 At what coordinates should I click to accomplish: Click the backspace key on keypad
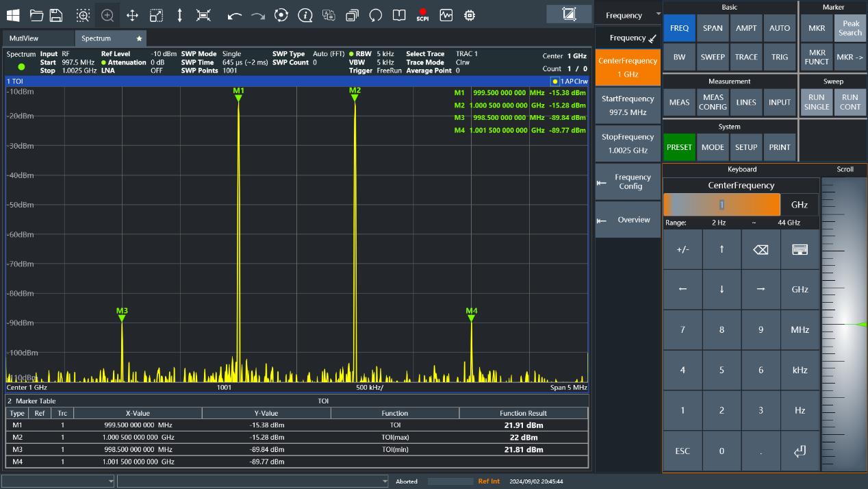pos(761,249)
